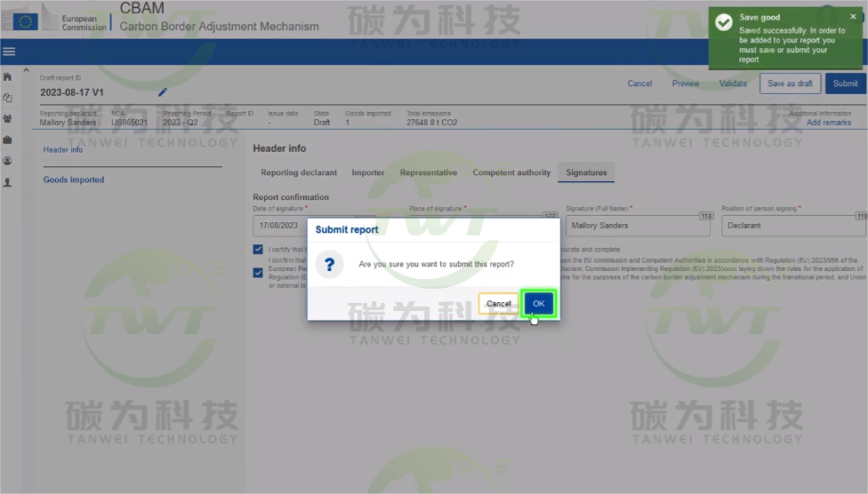The width and height of the screenshot is (868, 494).
Task: Switch to the Reporting declarant tab
Action: 299,172
